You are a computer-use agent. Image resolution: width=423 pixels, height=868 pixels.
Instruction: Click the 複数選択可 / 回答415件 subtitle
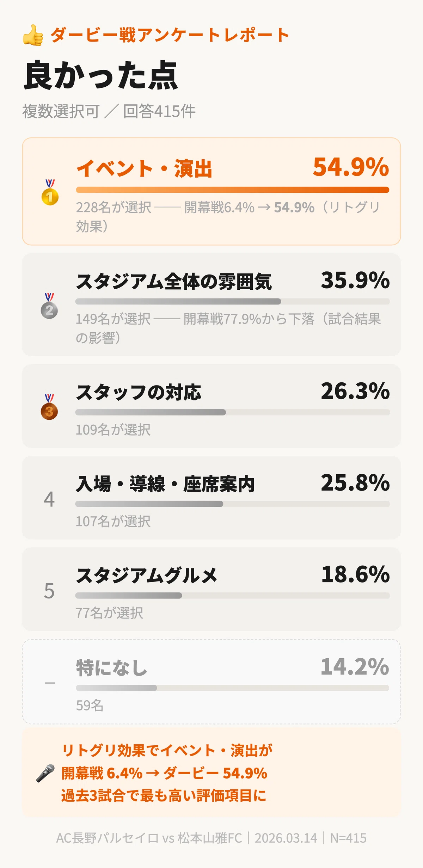109,111
